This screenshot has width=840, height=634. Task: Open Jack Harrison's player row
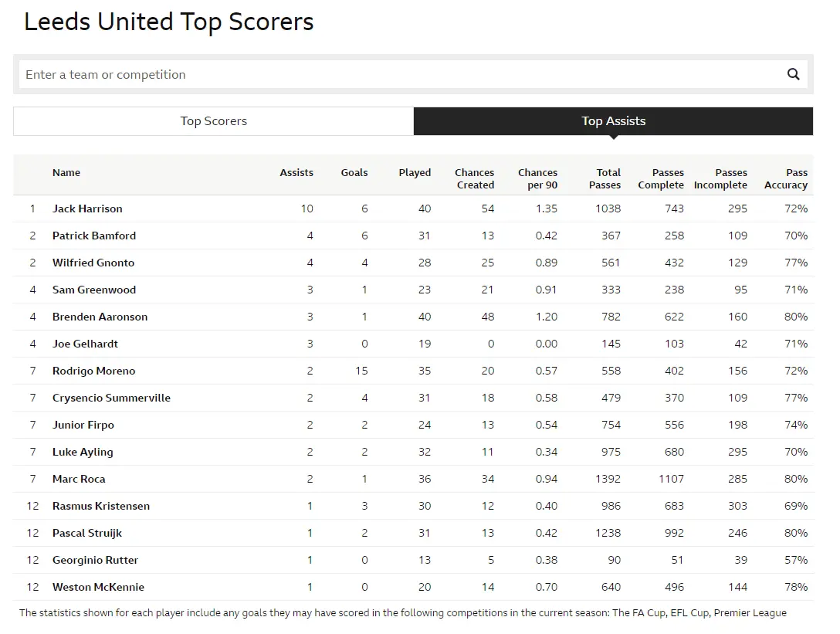pos(87,209)
